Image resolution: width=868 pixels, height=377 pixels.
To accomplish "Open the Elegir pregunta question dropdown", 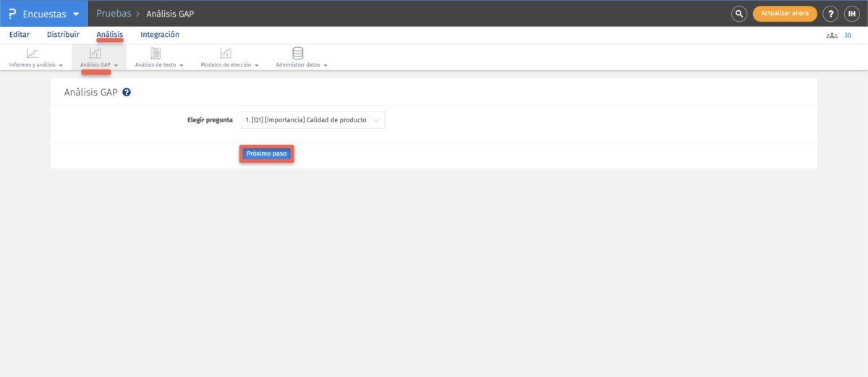I will tap(312, 120).
